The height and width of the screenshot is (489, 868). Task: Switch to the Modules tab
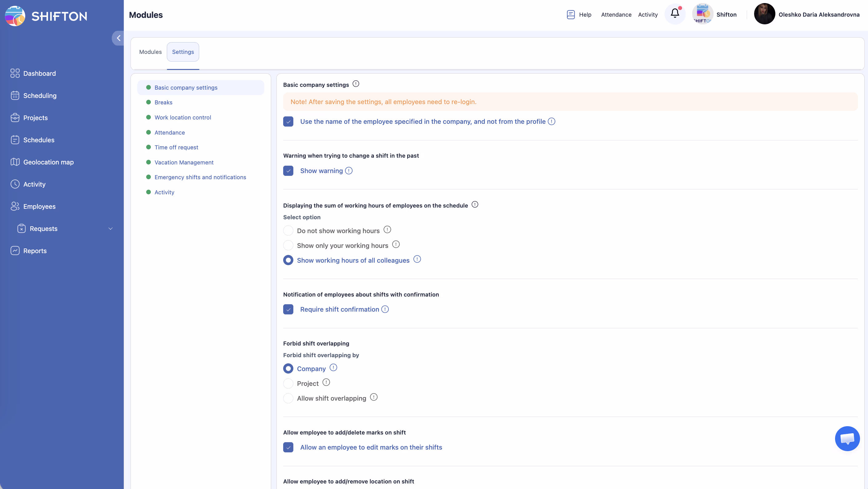pos(150,52)
